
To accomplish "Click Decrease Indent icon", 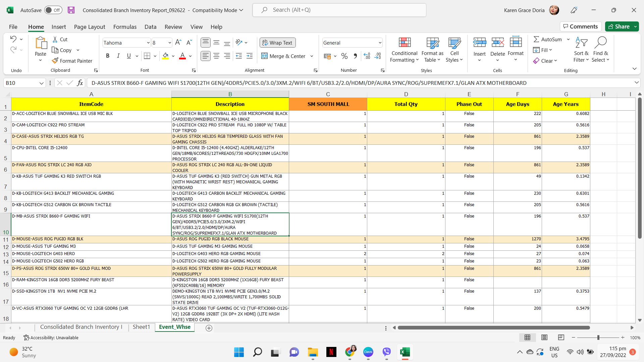I will [239, 56].
